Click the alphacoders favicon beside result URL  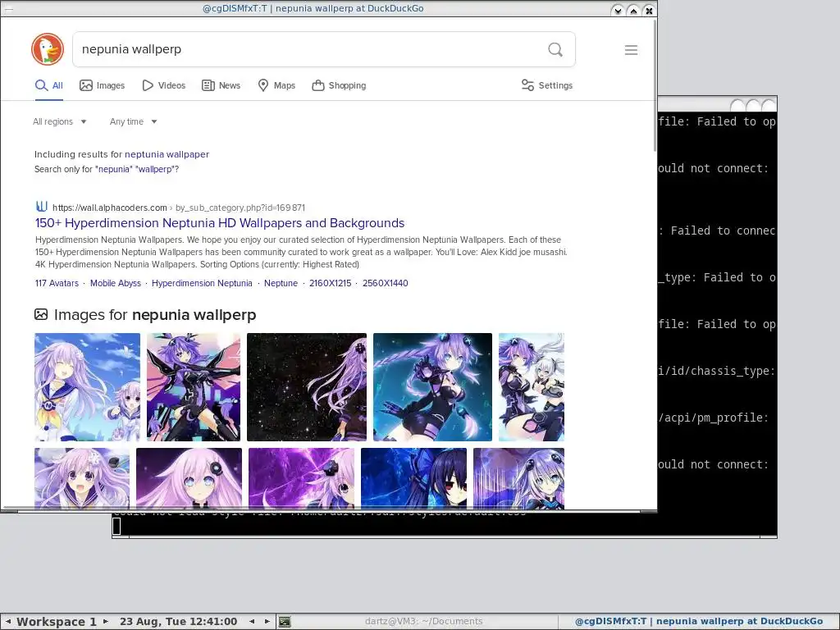point(41,207)
